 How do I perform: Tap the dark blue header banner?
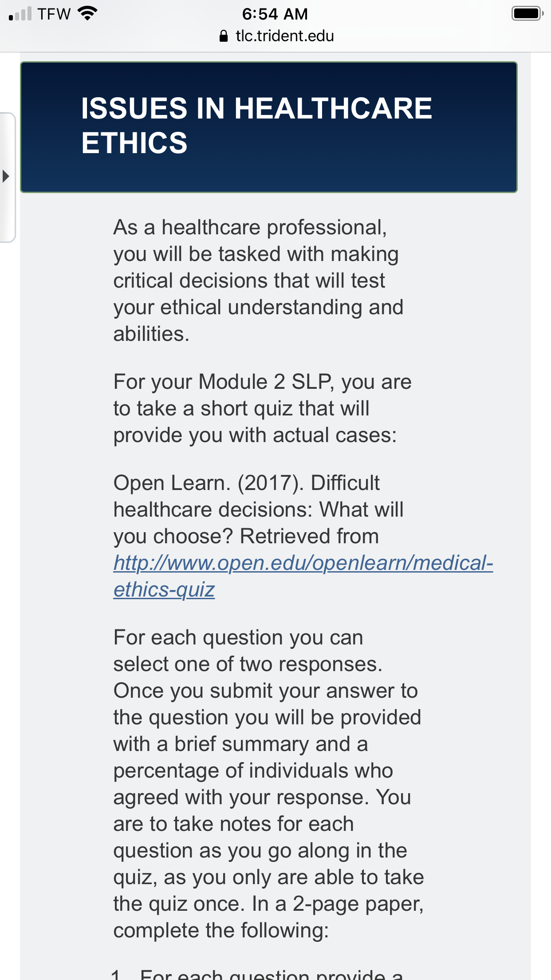pyautogui.click(x=269, y=127)
